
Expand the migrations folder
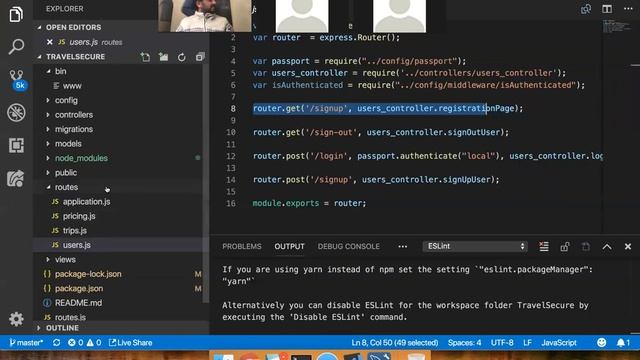[x=73, y=129]
